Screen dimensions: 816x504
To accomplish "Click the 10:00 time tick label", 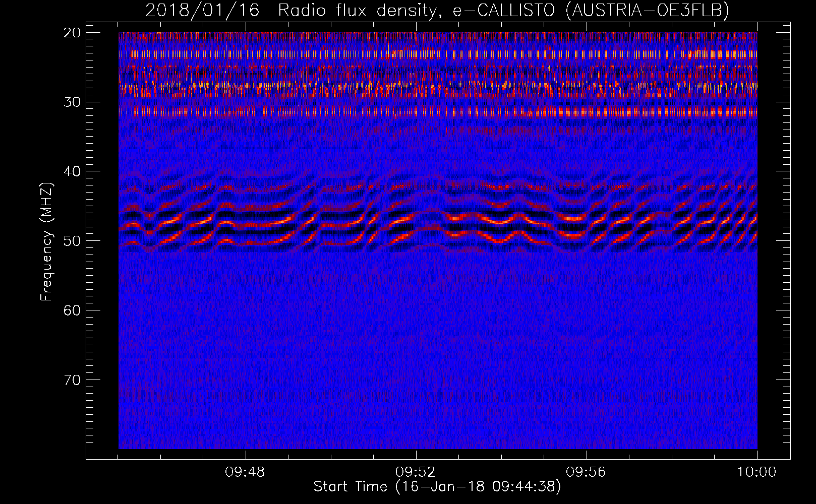I will 756,472.
